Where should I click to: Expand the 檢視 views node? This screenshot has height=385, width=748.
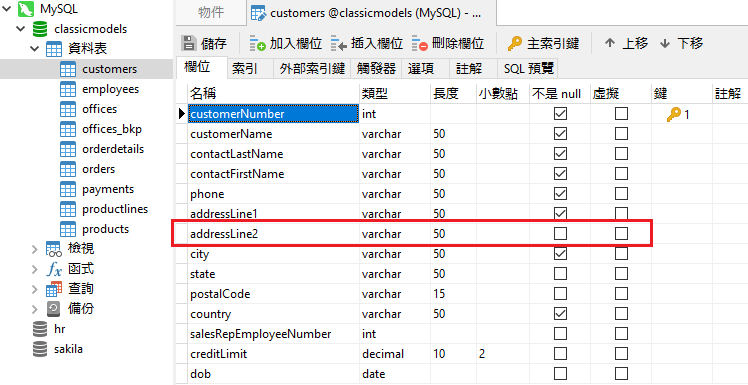coord(34,249)
